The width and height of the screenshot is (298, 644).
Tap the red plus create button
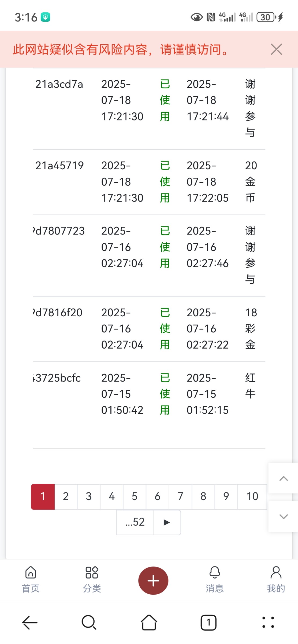pyautogui.click(x=153, y=580)
